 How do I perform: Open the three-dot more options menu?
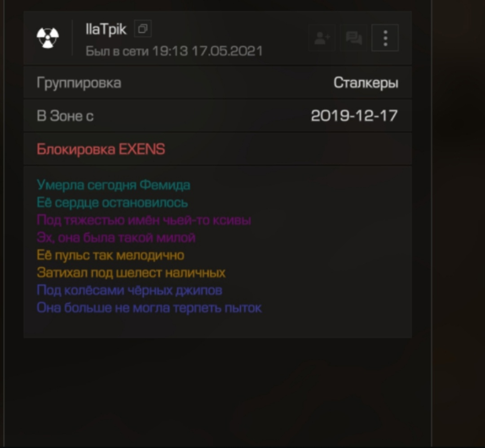pos(385,38)
